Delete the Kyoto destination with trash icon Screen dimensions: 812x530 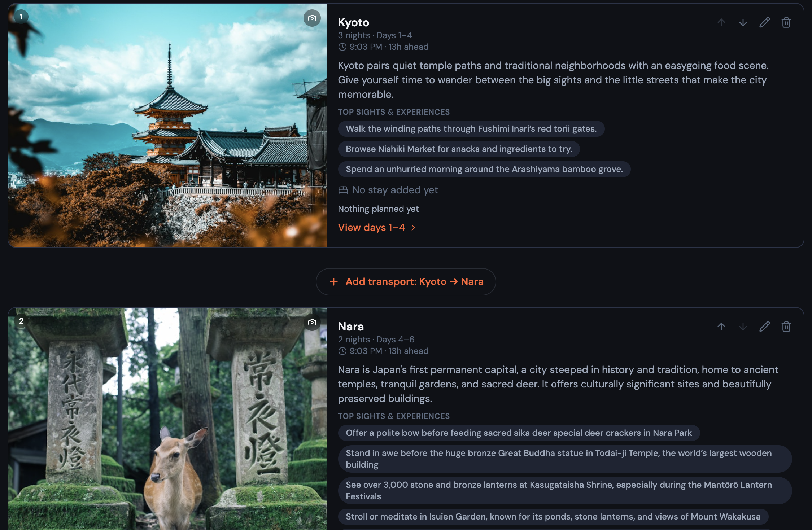786,22
